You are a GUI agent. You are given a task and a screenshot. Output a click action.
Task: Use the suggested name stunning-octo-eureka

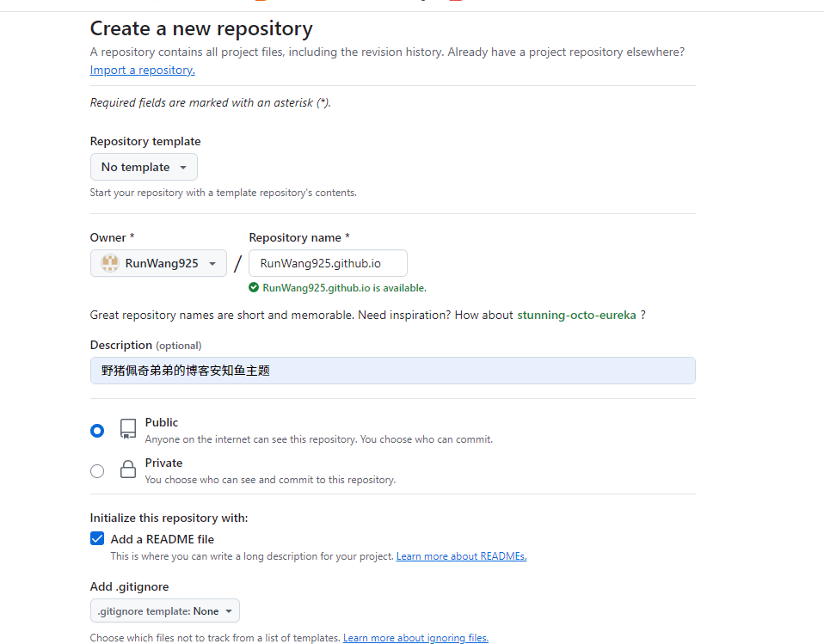(x=576, y=315)
